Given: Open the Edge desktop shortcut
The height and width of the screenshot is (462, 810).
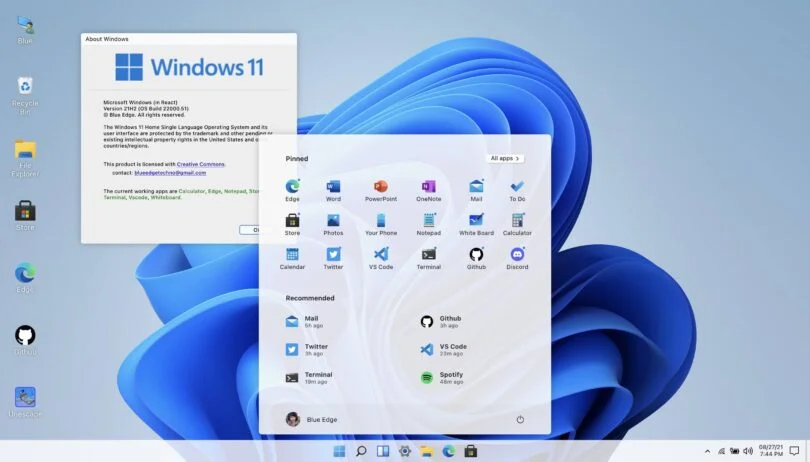Looking at the screenshot, I should click(25, 278).
